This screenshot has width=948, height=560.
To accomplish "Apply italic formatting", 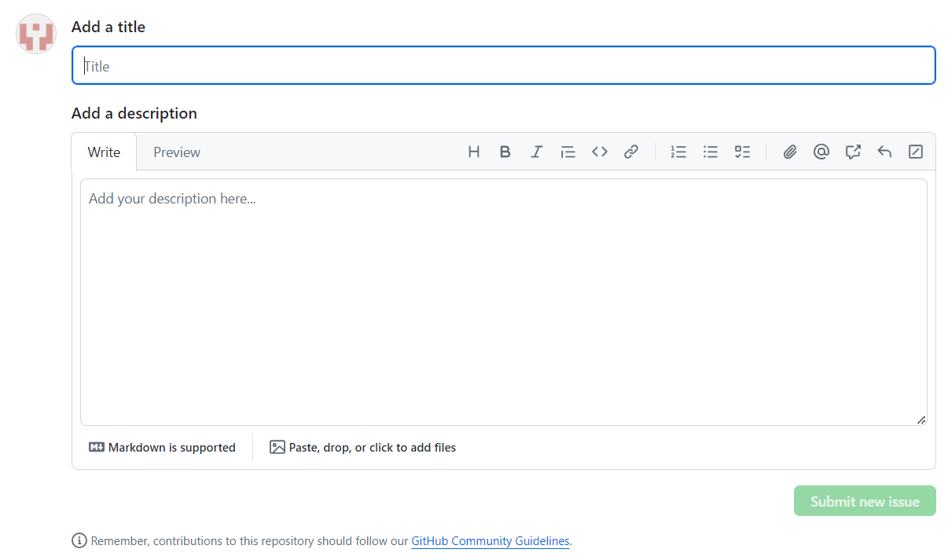I will coord(537,152).
